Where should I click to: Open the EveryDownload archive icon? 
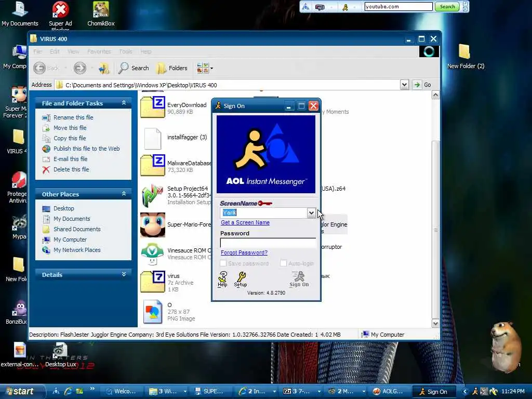pyautogui.click(x=153, y=107)
